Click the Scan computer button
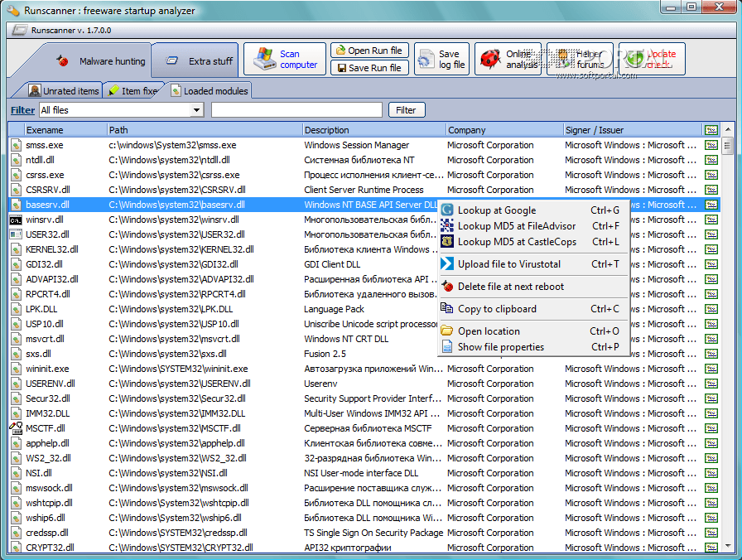 pyautogui.click(x=285, y=59)
